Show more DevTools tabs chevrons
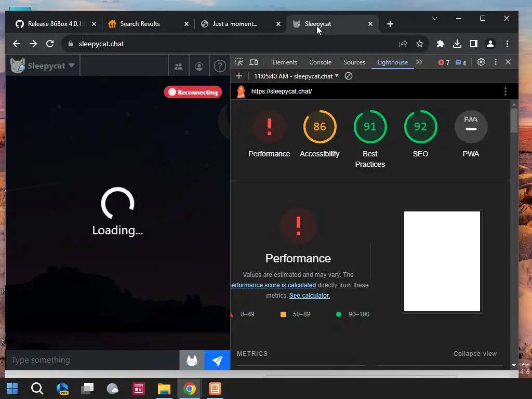 click(419, 62)
